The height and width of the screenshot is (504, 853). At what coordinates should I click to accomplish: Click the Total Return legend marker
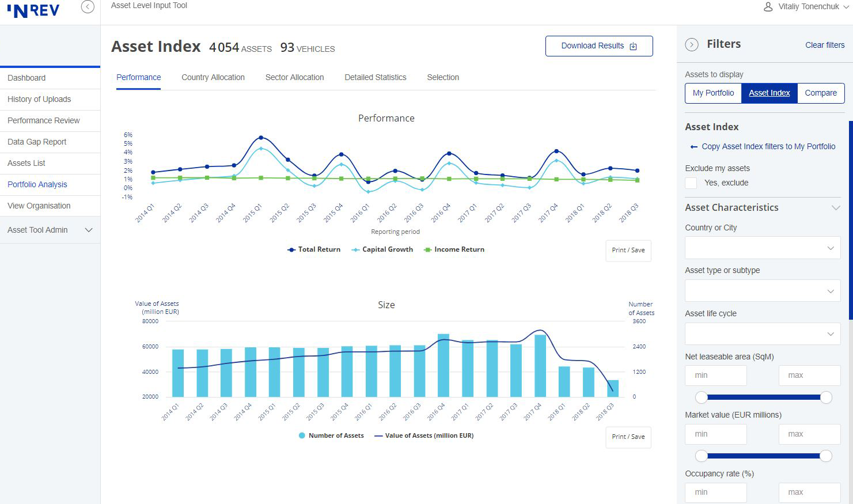[x=291, y=249]
